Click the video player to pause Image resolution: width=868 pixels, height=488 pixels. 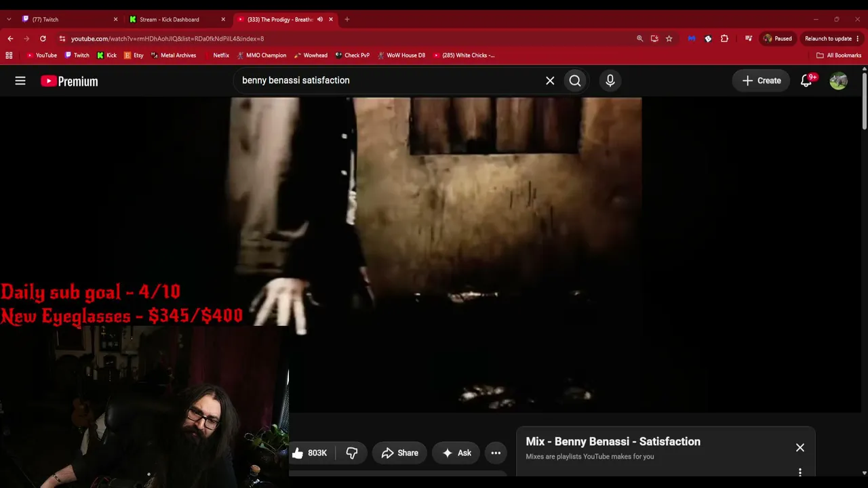[x=434, y=254]
